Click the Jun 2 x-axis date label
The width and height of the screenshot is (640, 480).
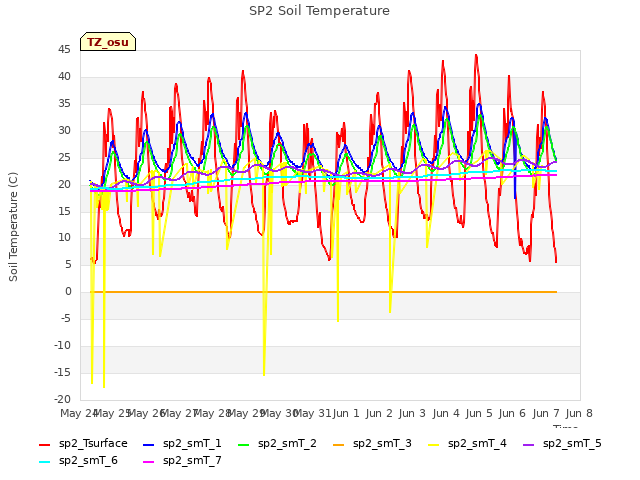pyautogui.click(x=379, y=413)
